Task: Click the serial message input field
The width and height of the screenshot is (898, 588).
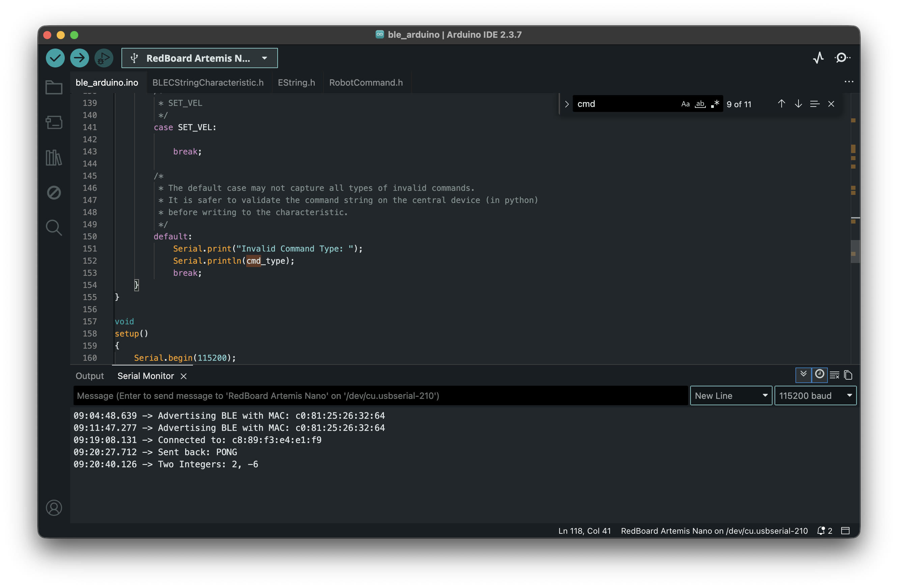Action: click(380, 395)
